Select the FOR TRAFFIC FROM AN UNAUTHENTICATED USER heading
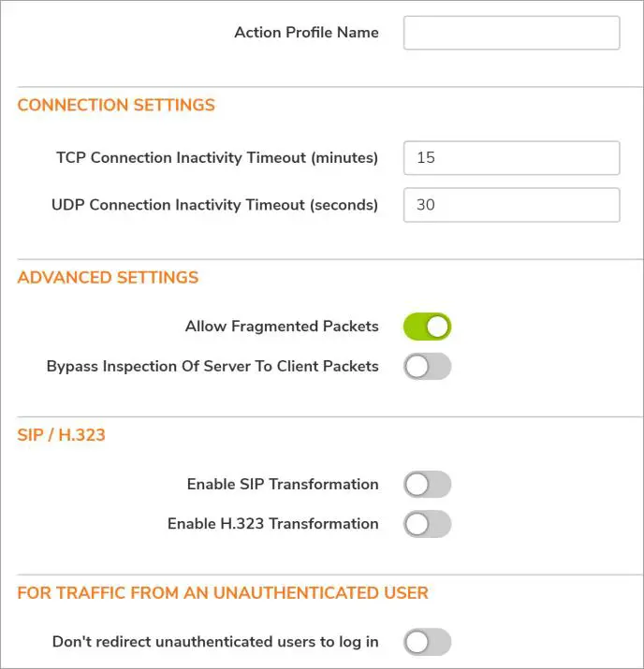Image resolution: width=644 pixels, height=669 pixels. [223, 593]
